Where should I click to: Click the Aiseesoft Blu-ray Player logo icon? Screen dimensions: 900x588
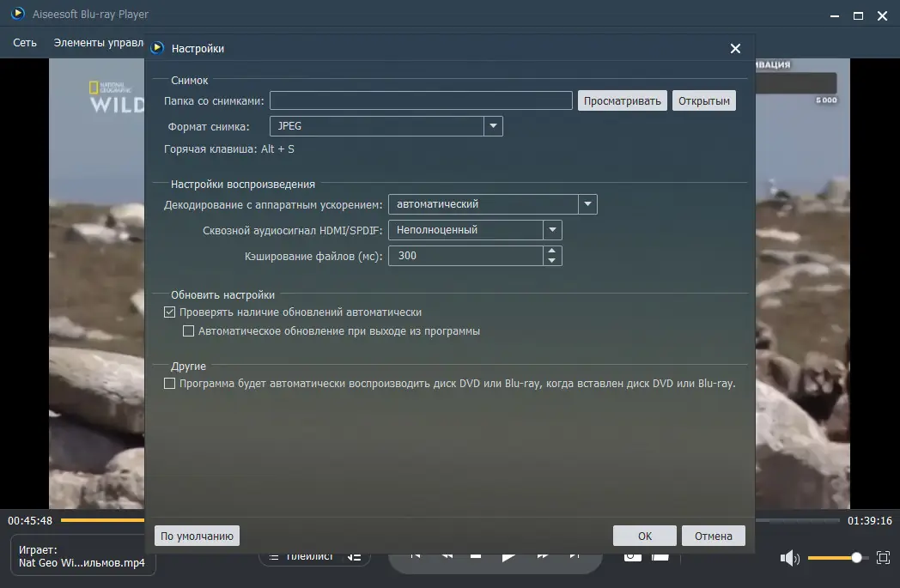[18, 13]
